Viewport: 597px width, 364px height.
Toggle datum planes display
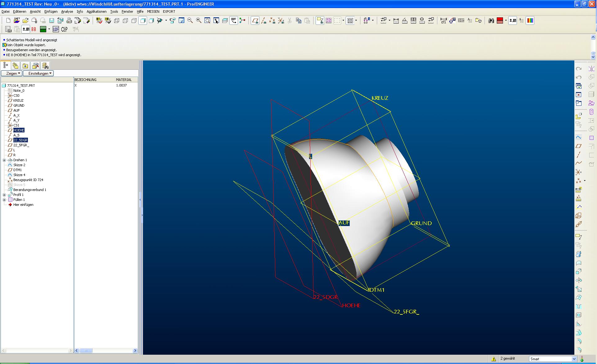coord(255,20)
